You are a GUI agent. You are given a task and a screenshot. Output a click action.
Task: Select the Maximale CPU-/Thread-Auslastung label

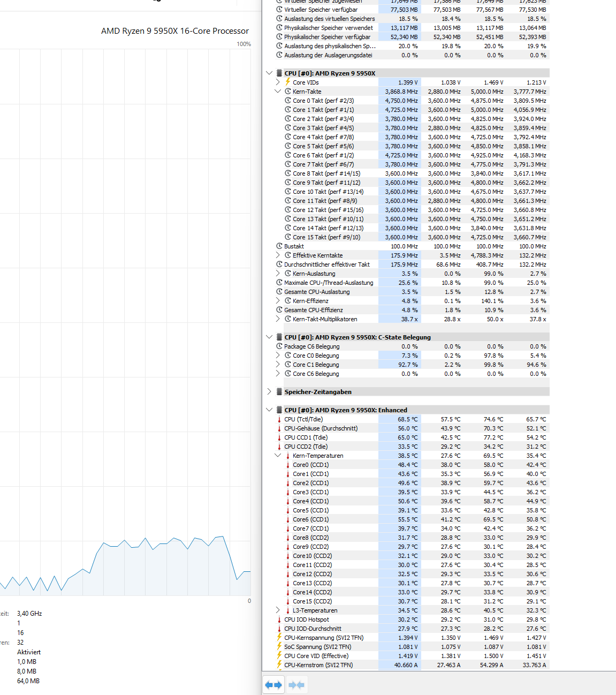(329, 283)
